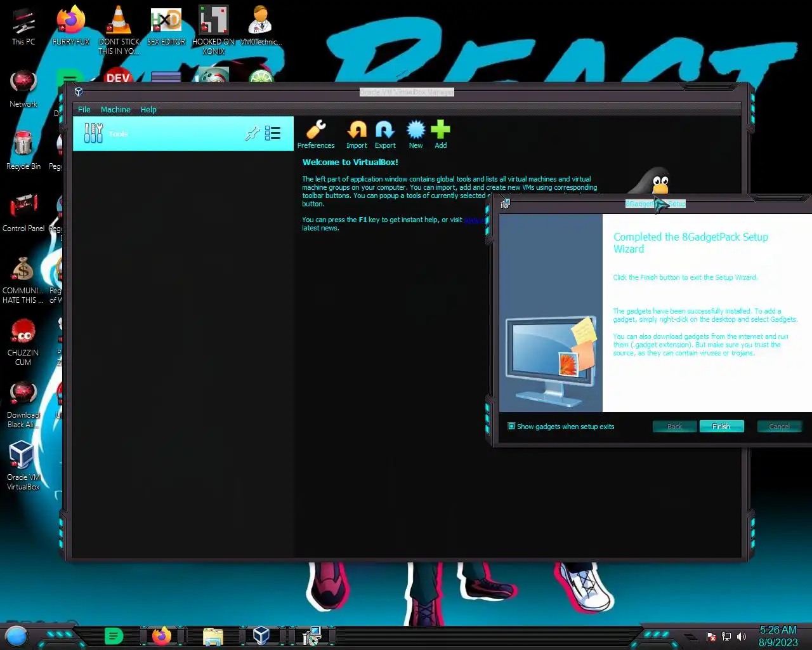Select the HxD hex editor desktop shortcut
The height and width of the screenshot is (650, 812).
(166, 27)
